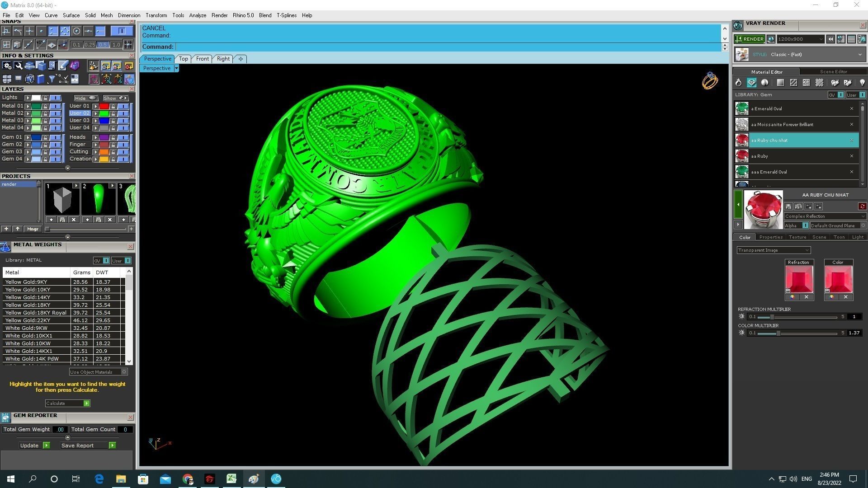The height and width of the screenshot is (488, 868).
Task: Click the lightbulb light materials icon
Action: pyautogui.click(x=862, y=83)
